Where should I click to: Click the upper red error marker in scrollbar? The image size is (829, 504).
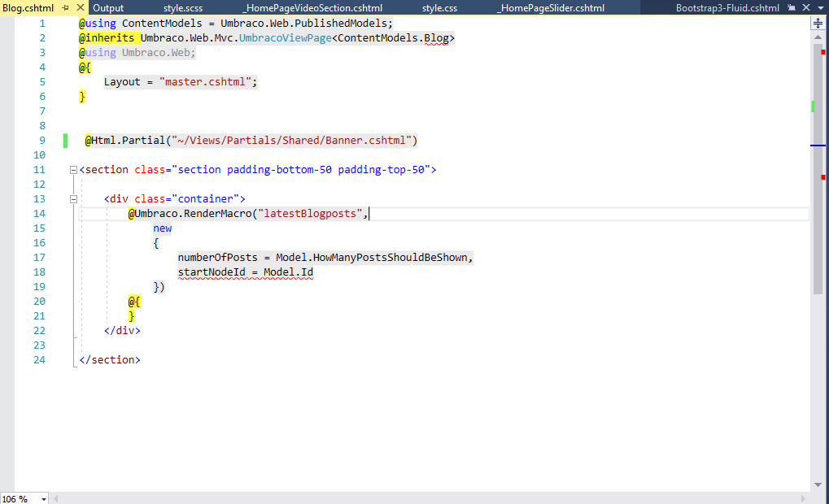[822, 52]
